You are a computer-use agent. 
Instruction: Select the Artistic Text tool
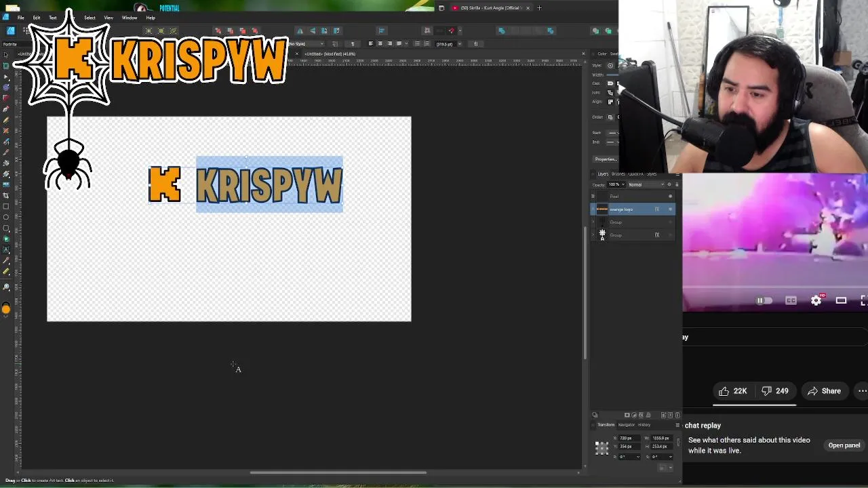point(6,250)
